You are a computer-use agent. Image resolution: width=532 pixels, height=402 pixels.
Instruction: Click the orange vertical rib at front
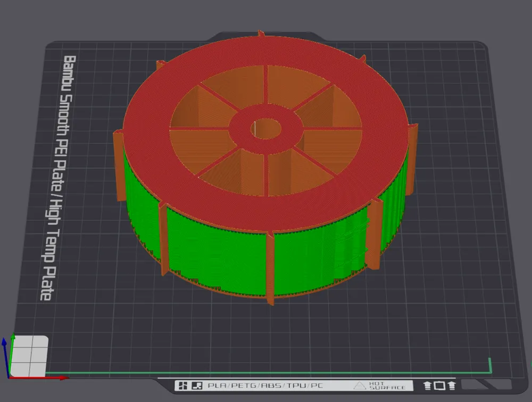(x=270, y=269)
